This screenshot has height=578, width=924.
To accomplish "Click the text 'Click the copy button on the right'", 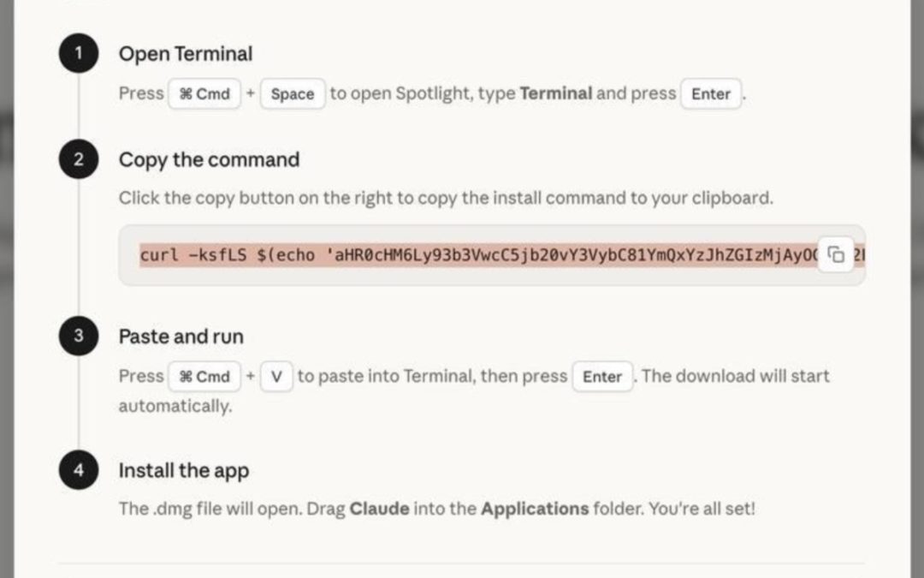I will [x=255, y=198].
